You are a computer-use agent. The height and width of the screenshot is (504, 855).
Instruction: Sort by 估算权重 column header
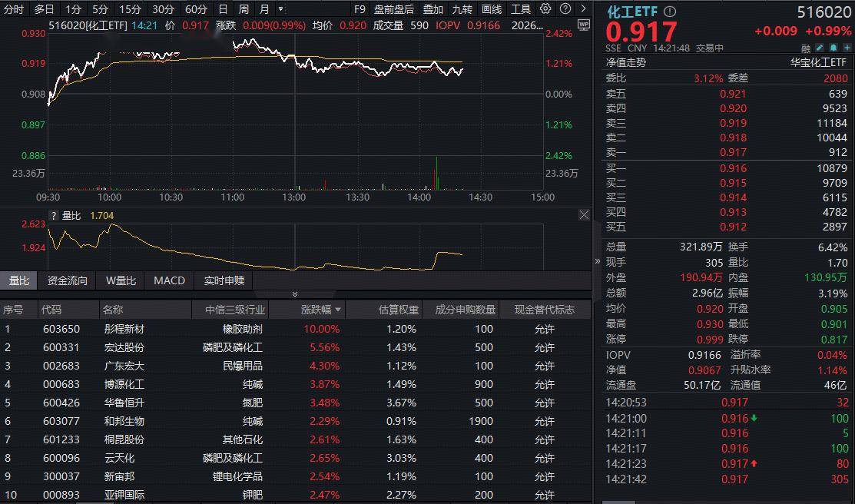(x=384, y=310)
